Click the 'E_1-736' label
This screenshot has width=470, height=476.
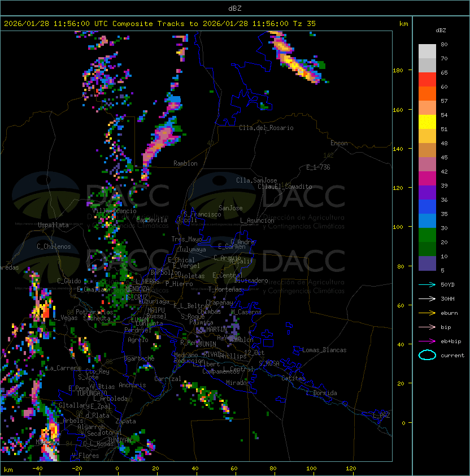point(318,167)
